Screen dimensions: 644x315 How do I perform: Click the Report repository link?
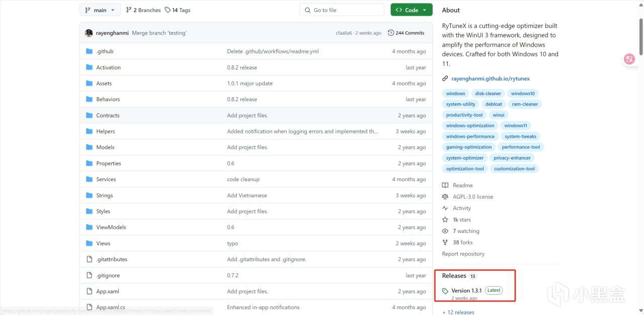[463, 254]
